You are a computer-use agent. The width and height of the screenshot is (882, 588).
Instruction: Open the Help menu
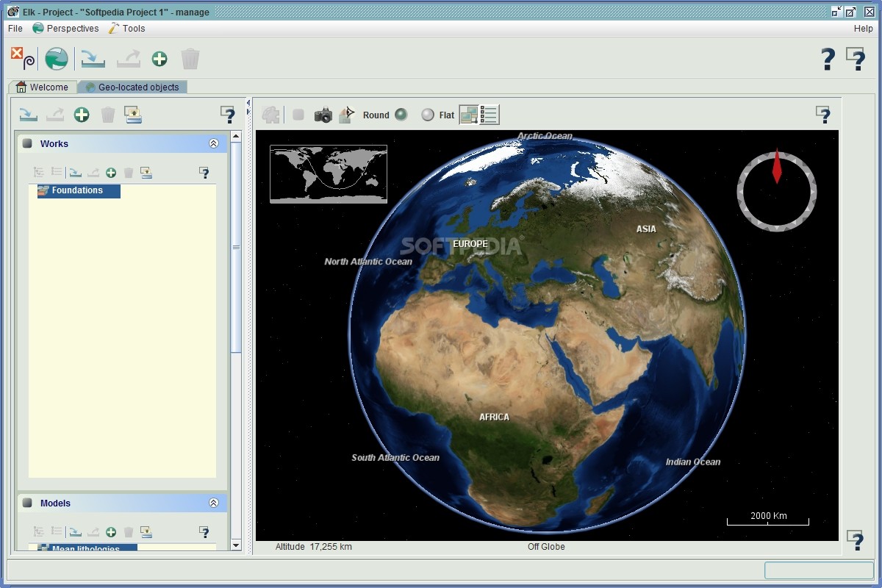coord(863,29)
